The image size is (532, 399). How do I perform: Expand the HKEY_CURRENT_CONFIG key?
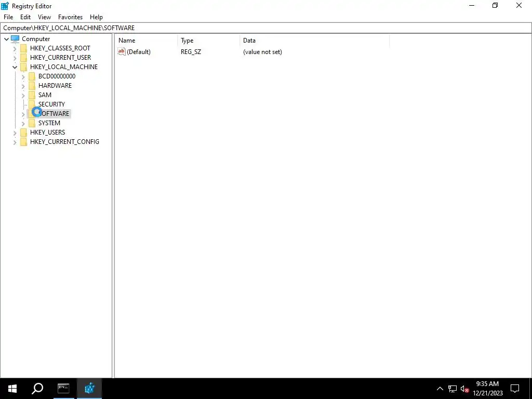tap(15, 142)
